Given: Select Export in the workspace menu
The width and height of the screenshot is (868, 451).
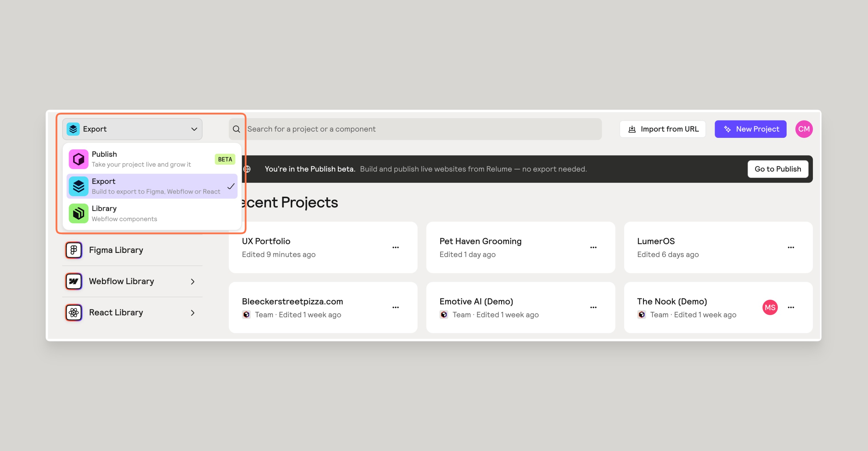Looking at the screenshot, I should tap(152, 186).
